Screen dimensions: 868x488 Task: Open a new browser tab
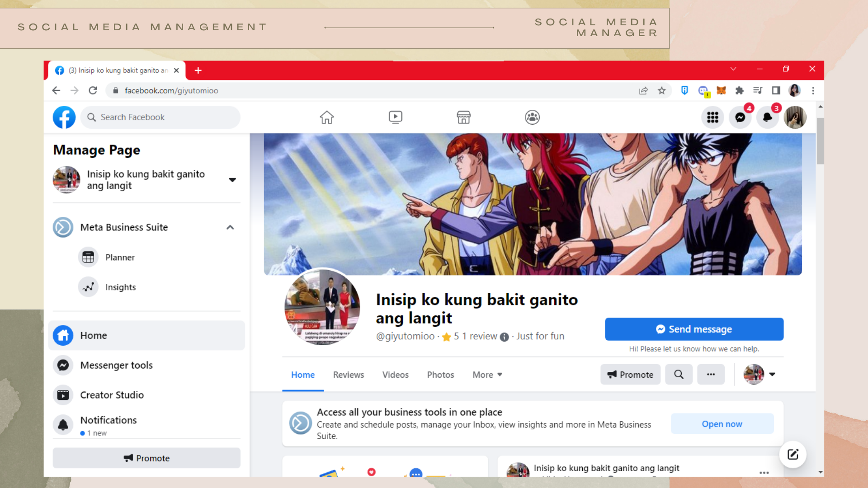click(198, 70)
